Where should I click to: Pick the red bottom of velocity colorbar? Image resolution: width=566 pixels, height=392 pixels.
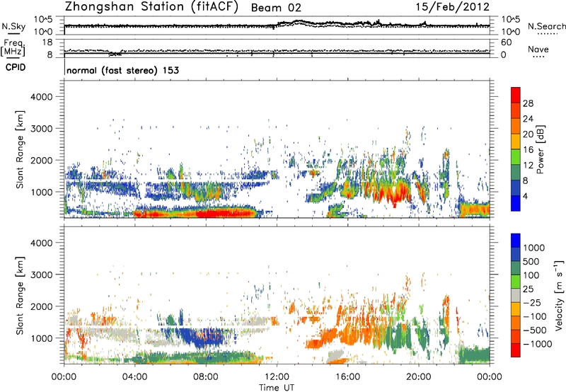[x=516, y=350]
